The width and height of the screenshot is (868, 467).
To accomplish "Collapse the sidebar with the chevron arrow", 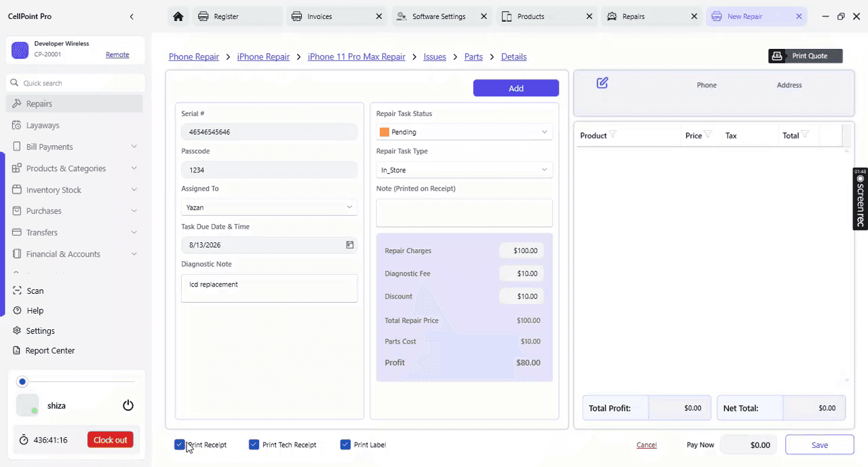I will coord(132,16).
